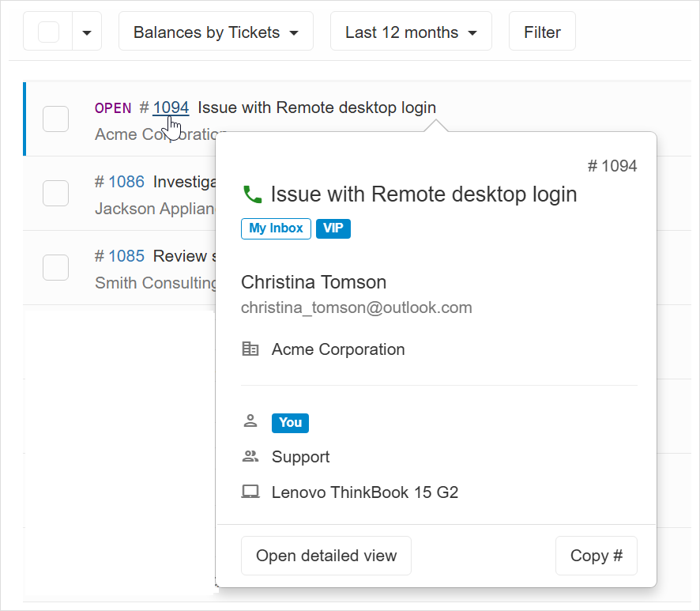Click the Support team group icon

(x=250, y=457)
